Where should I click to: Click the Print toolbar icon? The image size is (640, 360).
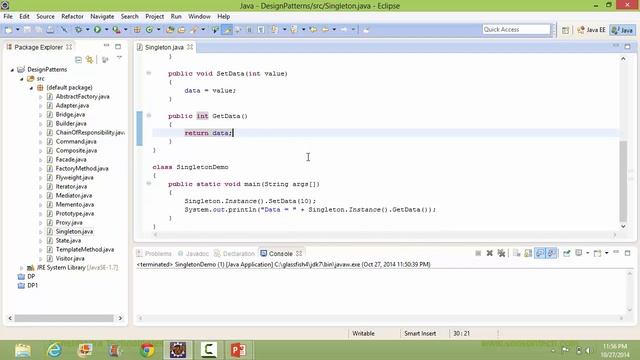(50, 30)
